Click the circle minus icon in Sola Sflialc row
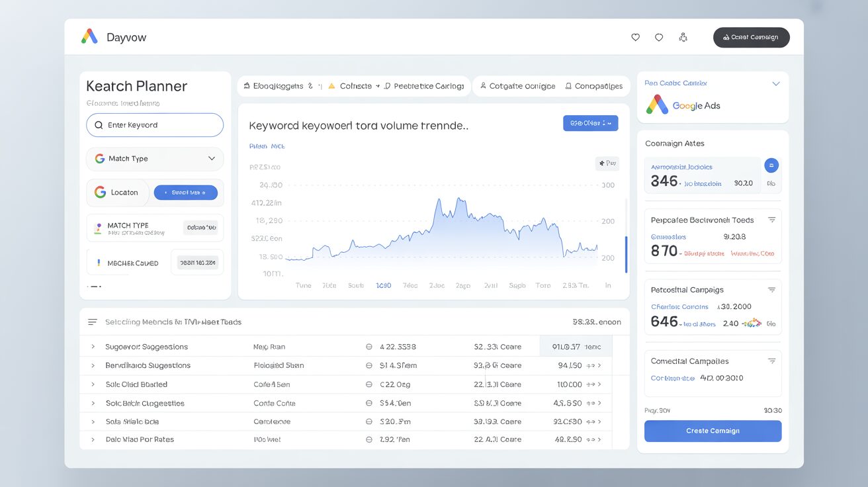This screenshot has width=868, height=487. click(369, 421)
